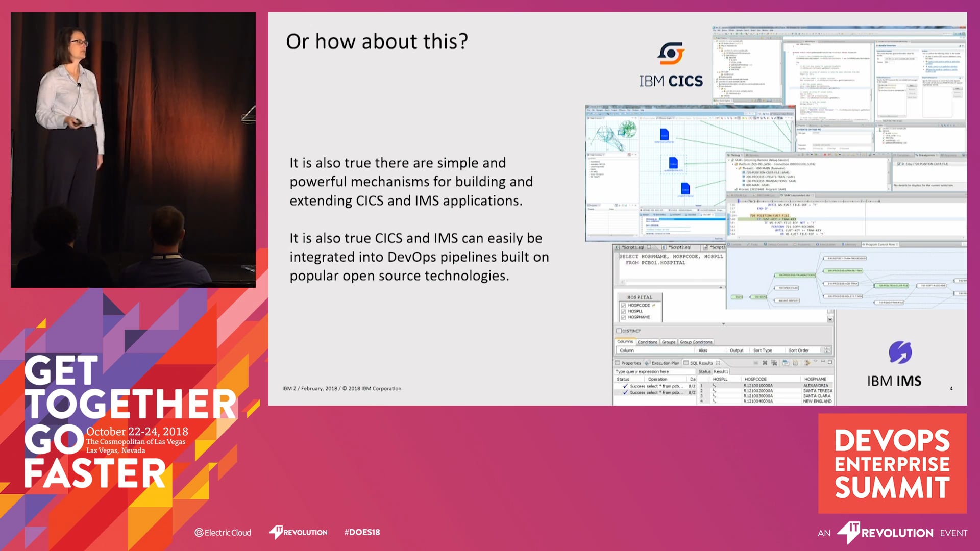Click the IBM CICS logo icon
The image size is (980, 551).
(x=671, y=53)
